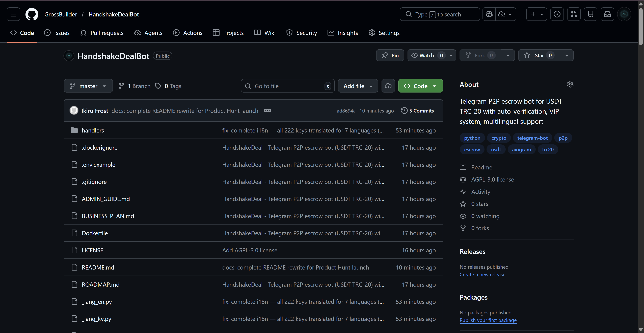Expand the Copilot agents dropdown in header
Screen dimensions: 644x333
[x=506, y=14]
